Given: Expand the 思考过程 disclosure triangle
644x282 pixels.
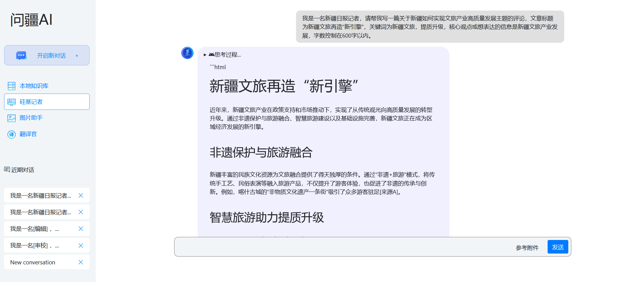Looking at the screenshot, I should [205, 55].
